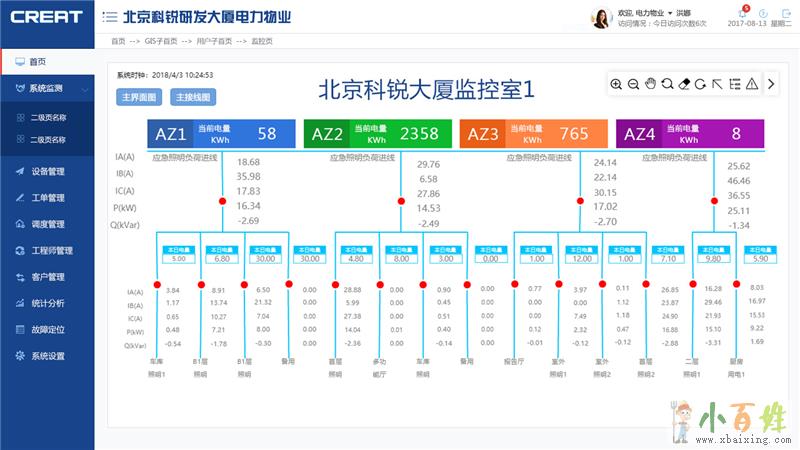The width and height of the screenshot is (800, 450).
Task: Select the hand pan tool
Action: [650, 85]
